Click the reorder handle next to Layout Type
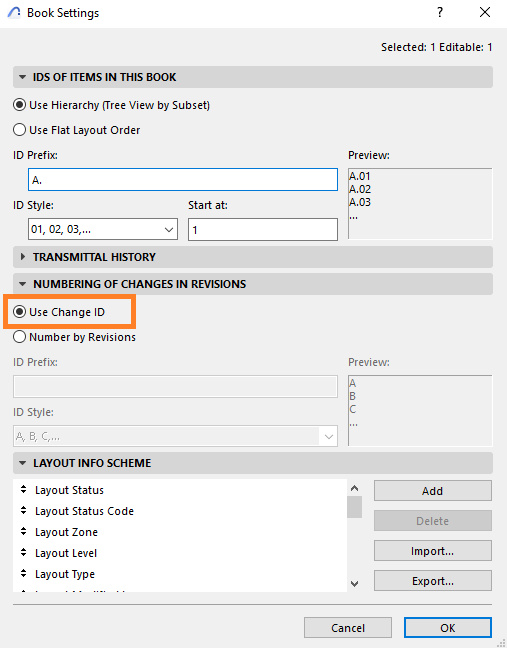 [24, 574]
